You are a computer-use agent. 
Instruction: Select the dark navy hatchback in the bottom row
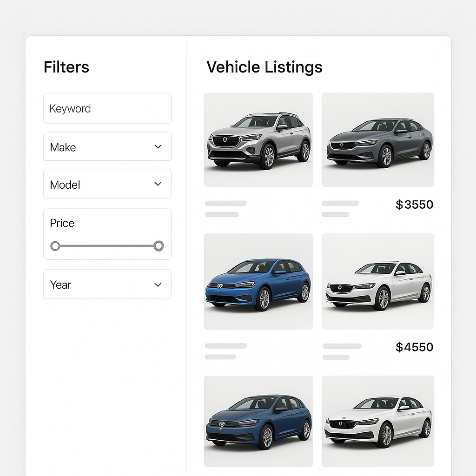pyautogui.click(x=258, y=421)
